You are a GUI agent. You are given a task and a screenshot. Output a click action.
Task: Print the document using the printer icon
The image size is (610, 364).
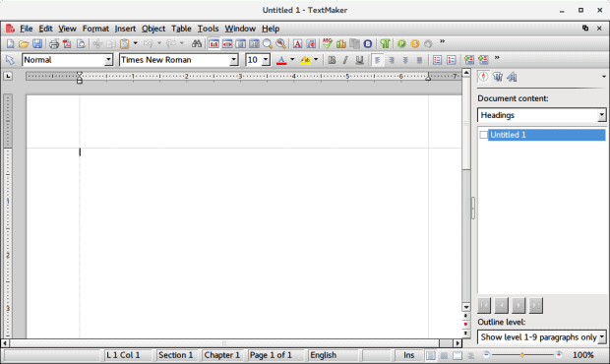[54, 43]
